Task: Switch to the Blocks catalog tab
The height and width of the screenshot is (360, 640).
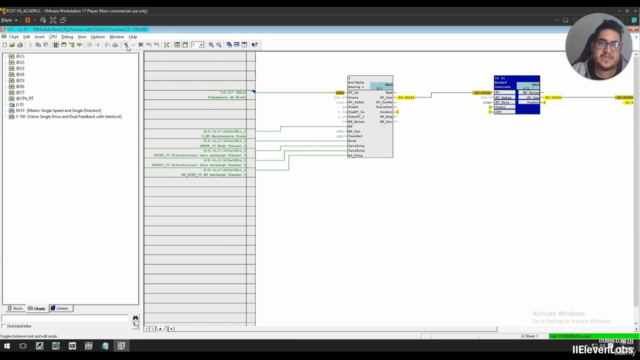Action: [x=15, y=308]
